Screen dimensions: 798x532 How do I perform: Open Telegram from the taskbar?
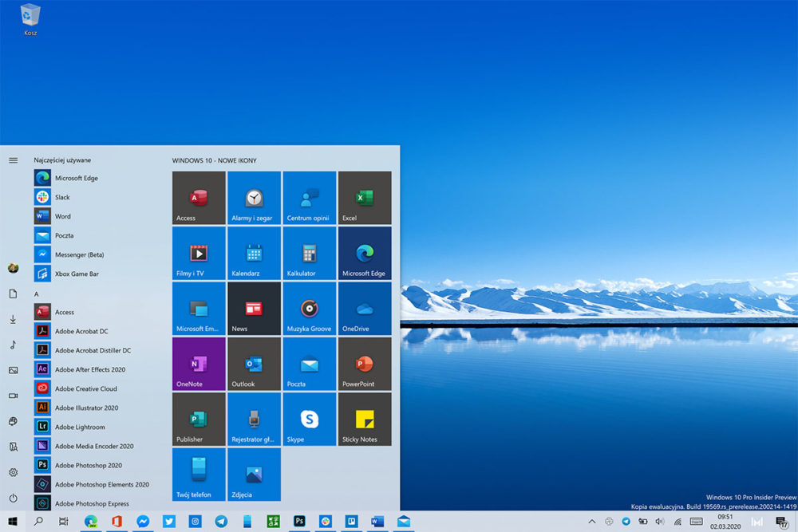[221, 522]
